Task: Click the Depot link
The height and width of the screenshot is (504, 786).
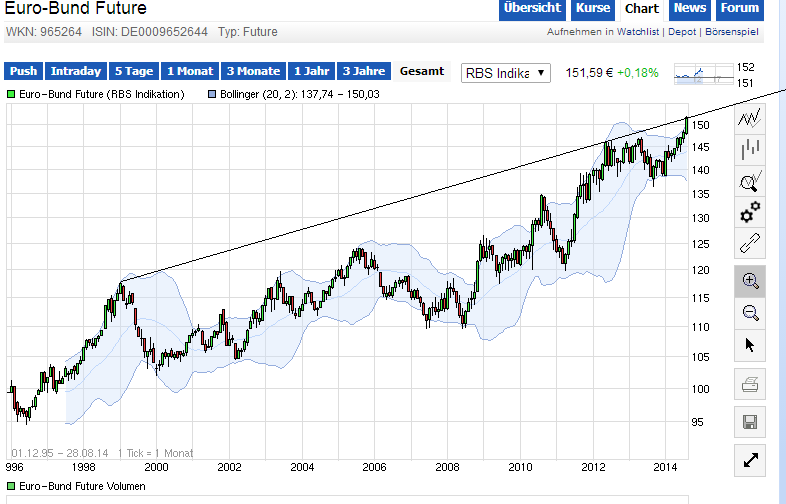Action: [682, 32]
